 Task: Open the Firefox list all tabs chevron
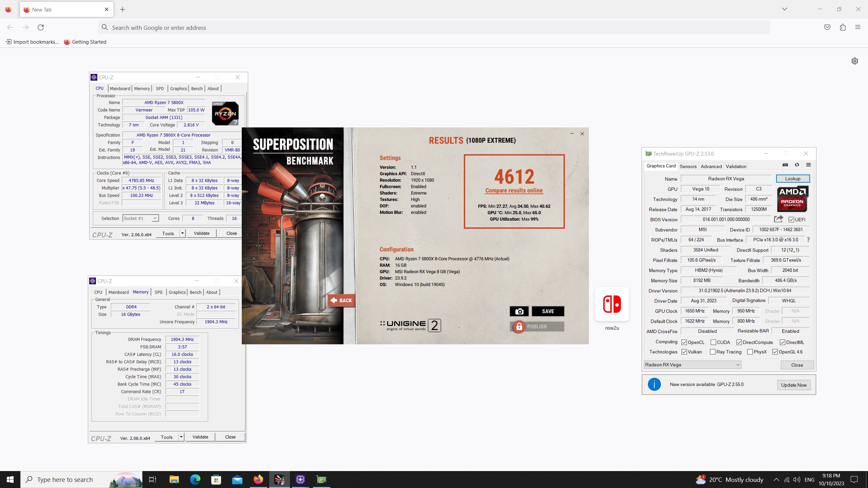[x=784, y=9]
